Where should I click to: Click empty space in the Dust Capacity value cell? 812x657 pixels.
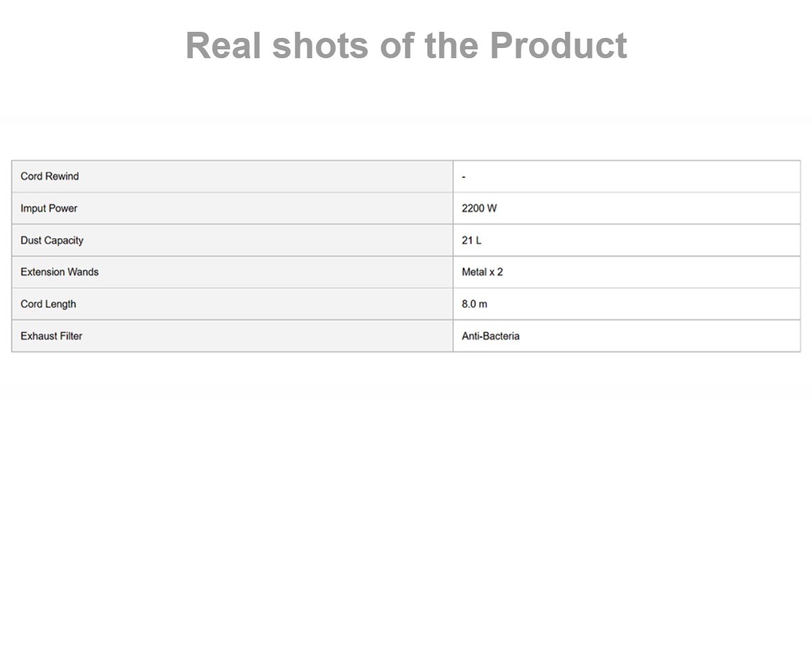coord(643,240)
